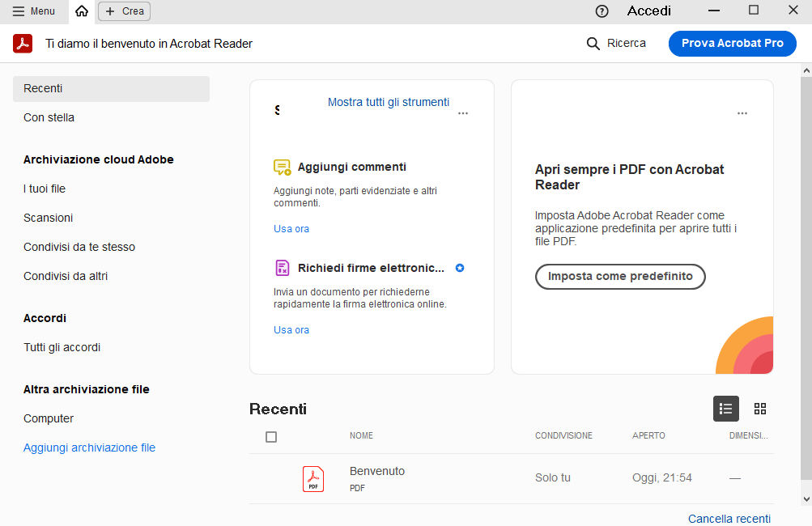This screenshot has width=812, height=526.
Task: Click Accedi to sign in
Action: click(x=649, y=11)
